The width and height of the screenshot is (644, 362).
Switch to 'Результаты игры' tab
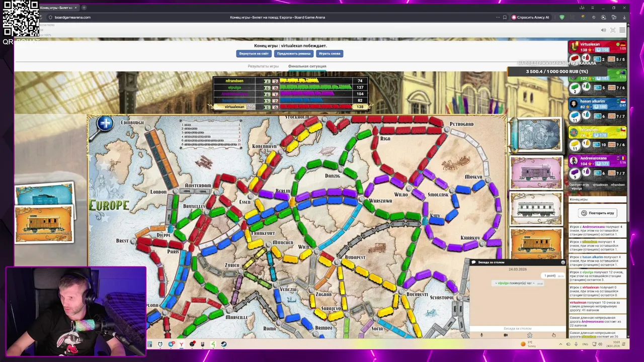(263, 66)
